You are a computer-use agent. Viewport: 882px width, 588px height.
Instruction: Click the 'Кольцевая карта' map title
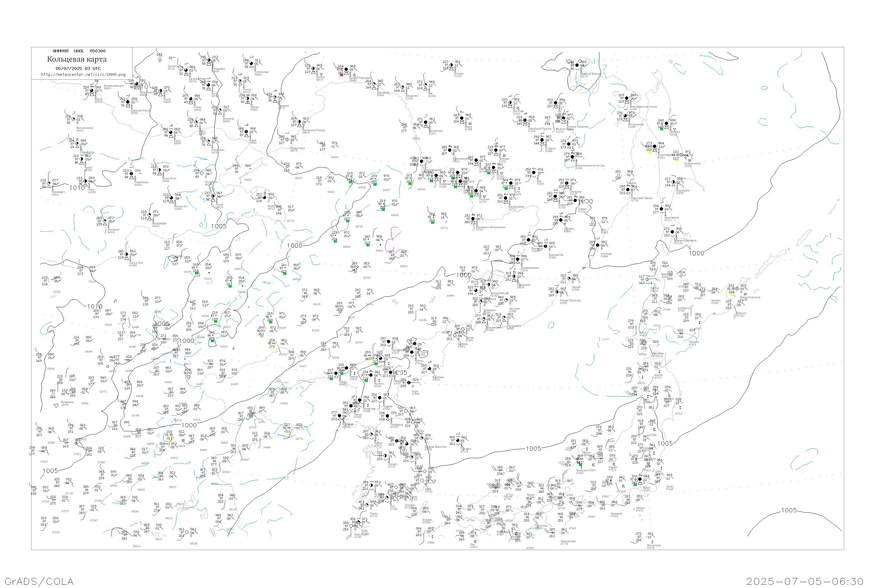[x=77, y=59]
